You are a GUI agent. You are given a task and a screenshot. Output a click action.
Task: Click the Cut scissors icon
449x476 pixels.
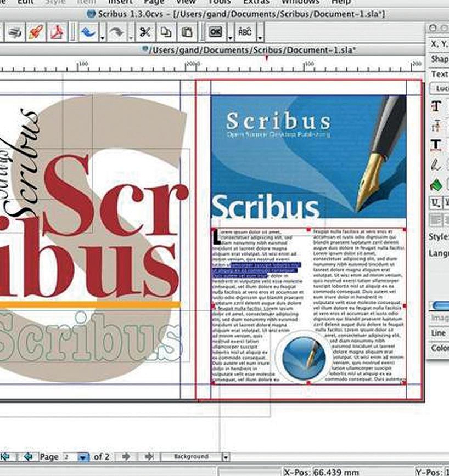[x=145, y=32]
